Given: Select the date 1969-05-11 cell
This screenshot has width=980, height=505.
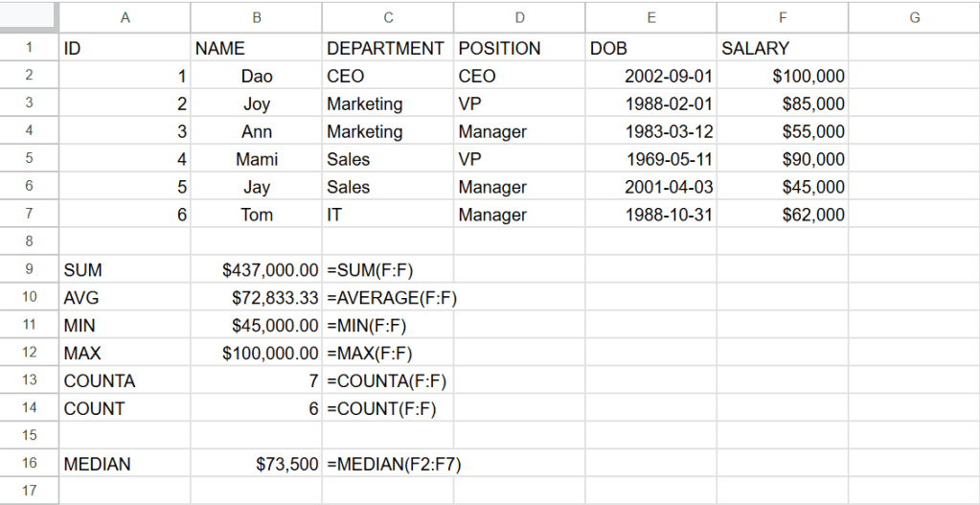Looking at the screenshot, I should (651, 159).
